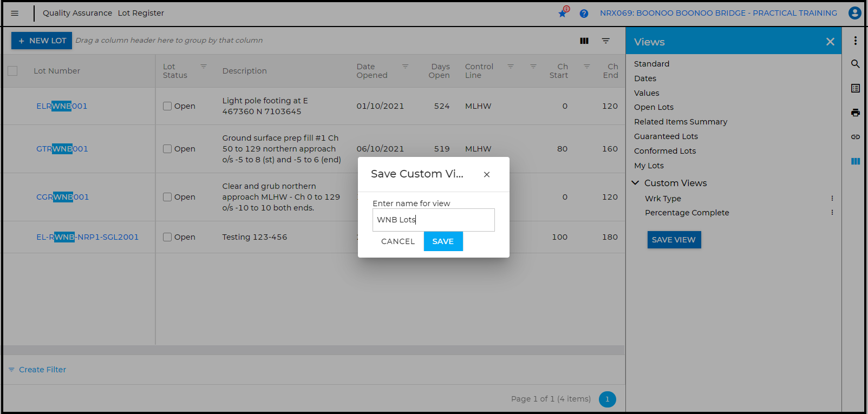Open the column chooser icon in toolbar
This screenshot has width=868, height=414.
pos(584,41)
